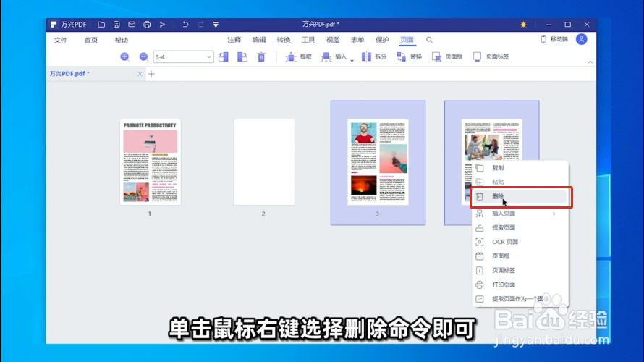Click the search magnifier icon

(x=429, y=40)
